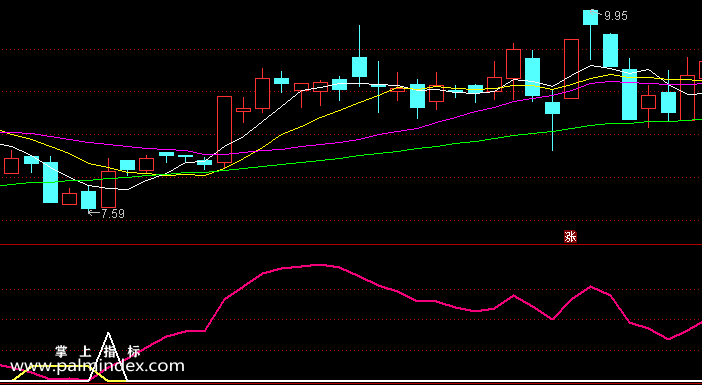This screenshot has height=385, width=702.
Task: Select the cyan candle at the 9.95 peak
Action: pos(591,17)
